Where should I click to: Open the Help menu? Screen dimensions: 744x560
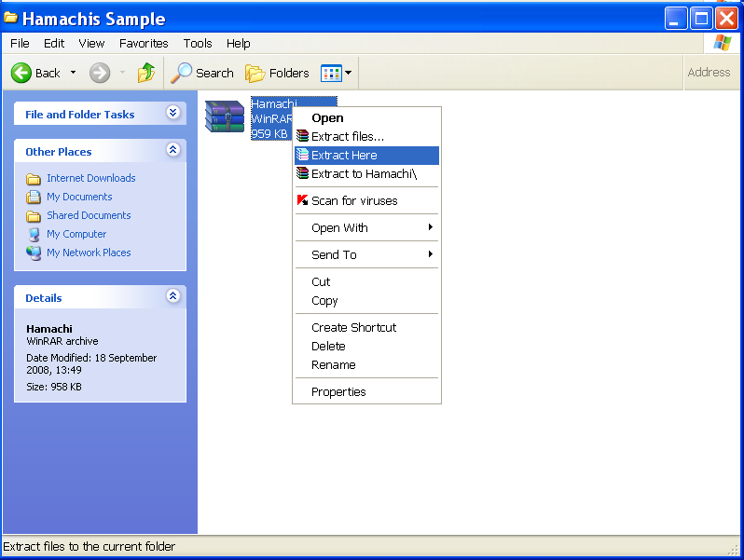(x=238, y=43)
